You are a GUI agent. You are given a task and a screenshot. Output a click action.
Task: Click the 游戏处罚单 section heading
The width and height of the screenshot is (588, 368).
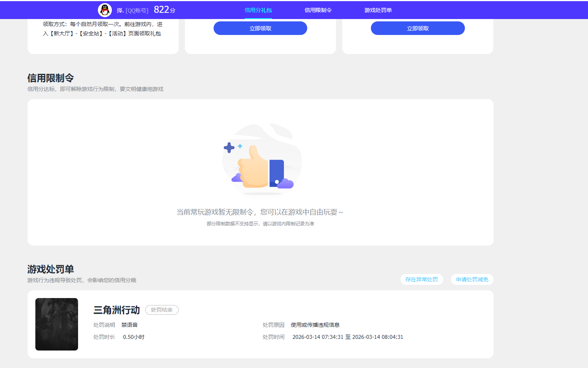coord(51,269)
